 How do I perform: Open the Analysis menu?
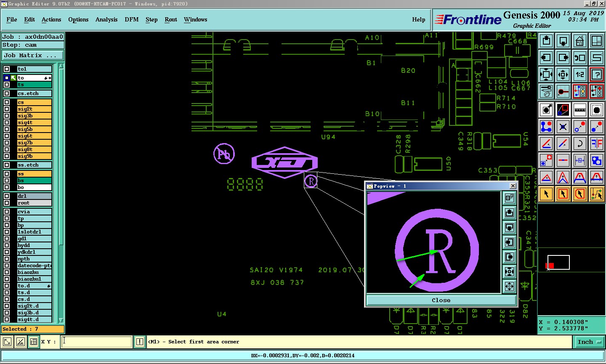pos(106,19)
